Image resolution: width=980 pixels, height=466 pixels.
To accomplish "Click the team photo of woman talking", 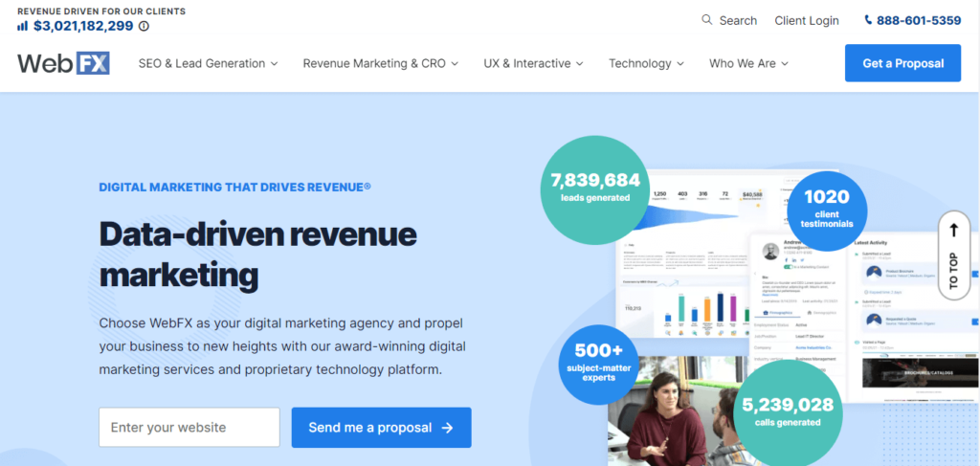I will [x=675, y=412].
